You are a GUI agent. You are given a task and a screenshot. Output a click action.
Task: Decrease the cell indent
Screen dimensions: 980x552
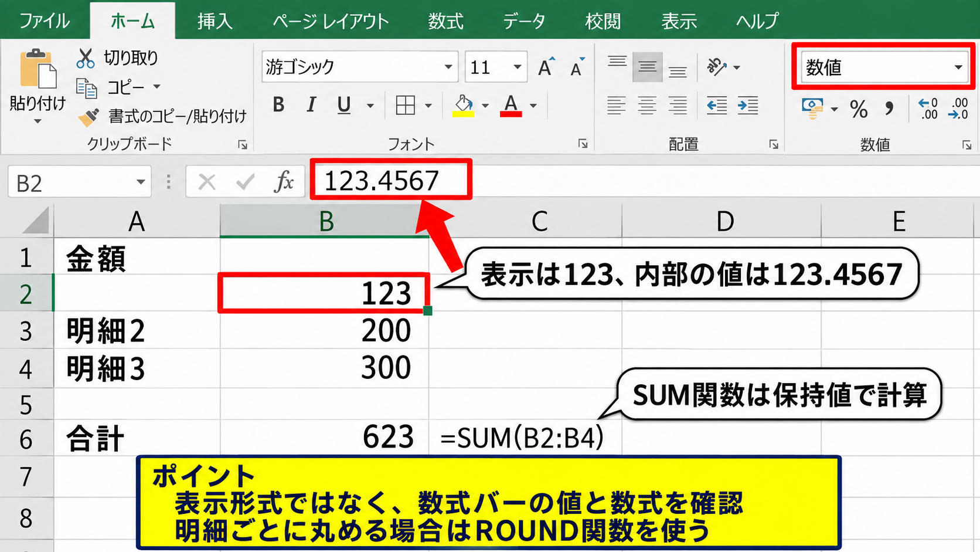tap(716, 106)
